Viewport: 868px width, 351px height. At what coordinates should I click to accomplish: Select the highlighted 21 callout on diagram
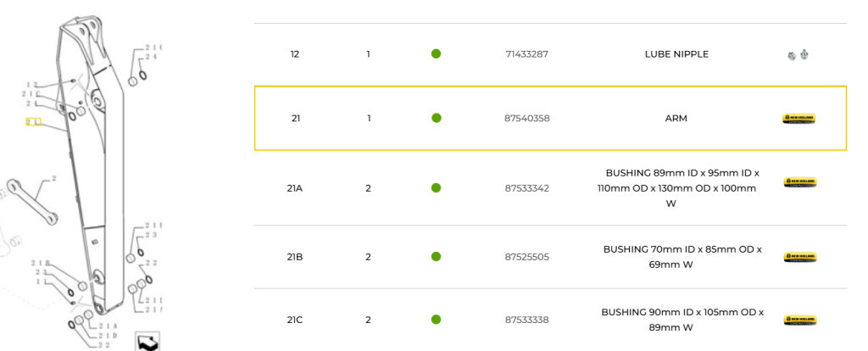coord(33,122)
